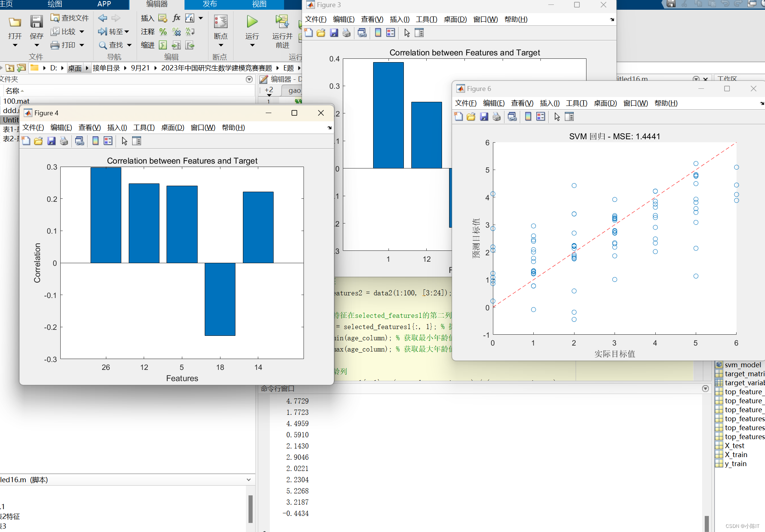The width and height of the screenshot is (765, 532).
Task: Click Figure 6's save figure icon
Action: pos(484,117)
